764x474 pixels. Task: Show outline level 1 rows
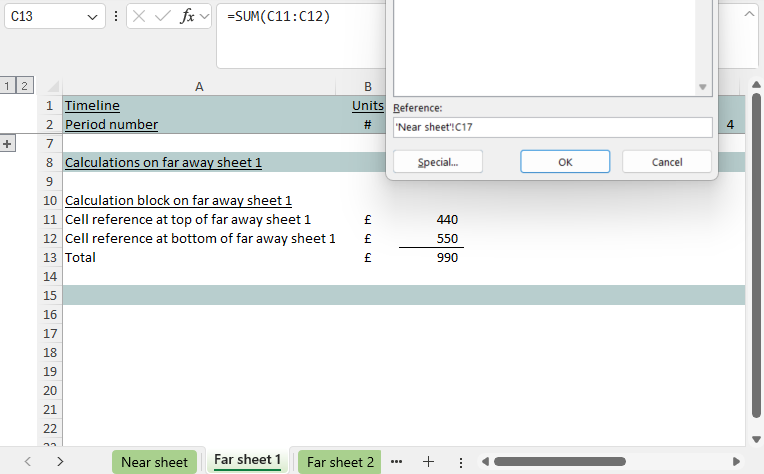coord(8,87)
